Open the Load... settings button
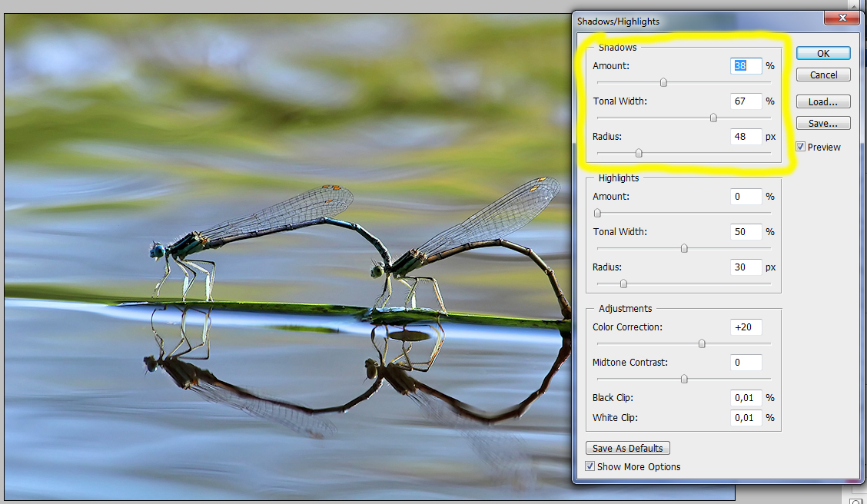 tap(823, 102)
